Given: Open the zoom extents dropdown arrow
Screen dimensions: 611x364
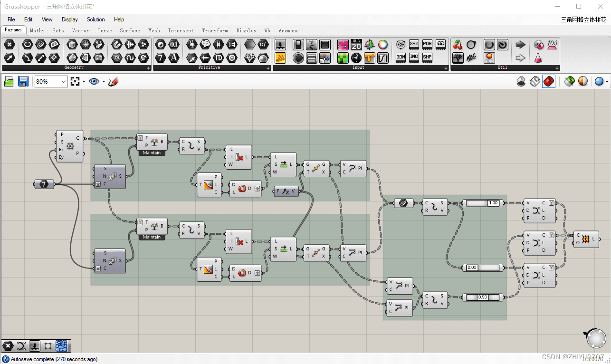Looking at the screenshot, I should click(x=84, y=82).
